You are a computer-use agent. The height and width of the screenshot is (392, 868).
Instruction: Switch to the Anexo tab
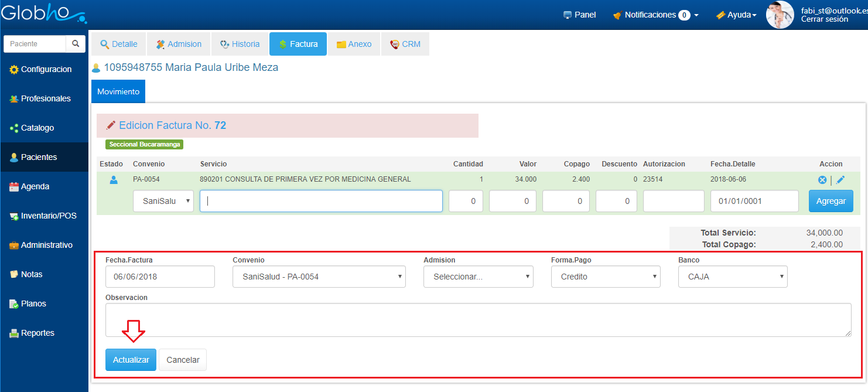(x=354, y=44)
